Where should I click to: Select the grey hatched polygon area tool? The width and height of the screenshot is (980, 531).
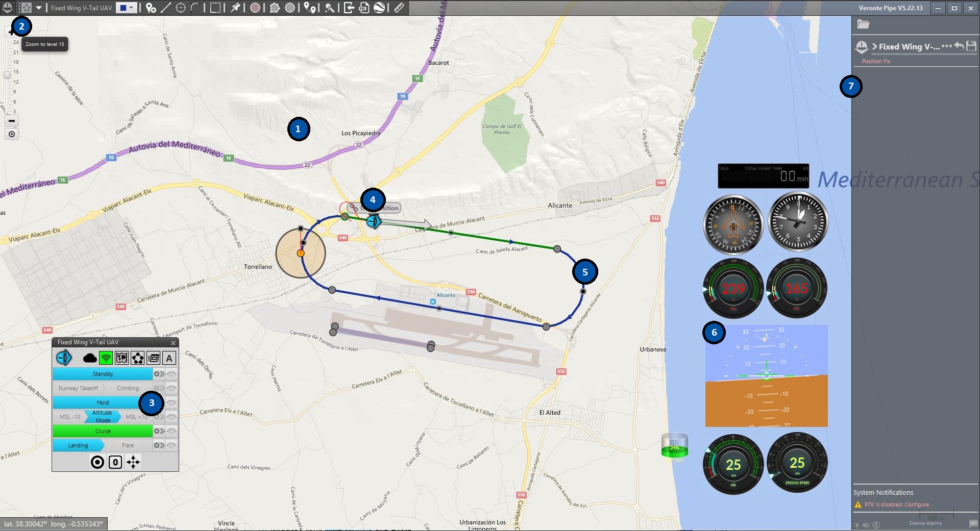pyautogui.click(x=275, y=8)
